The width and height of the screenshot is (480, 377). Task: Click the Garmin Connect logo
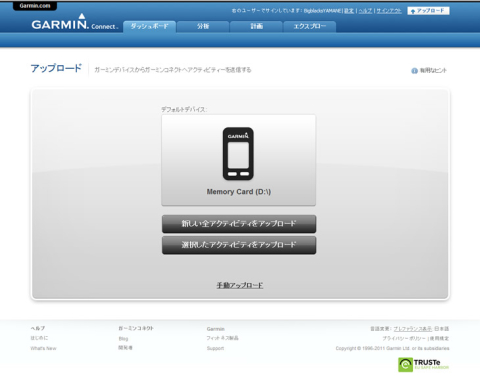coord(75,22)
